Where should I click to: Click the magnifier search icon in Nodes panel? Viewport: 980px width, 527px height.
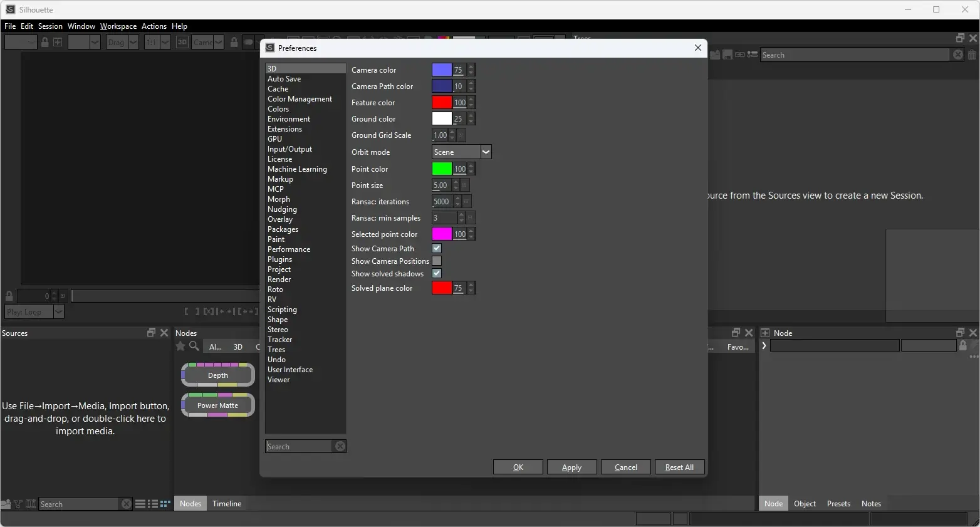coord(194,346)
